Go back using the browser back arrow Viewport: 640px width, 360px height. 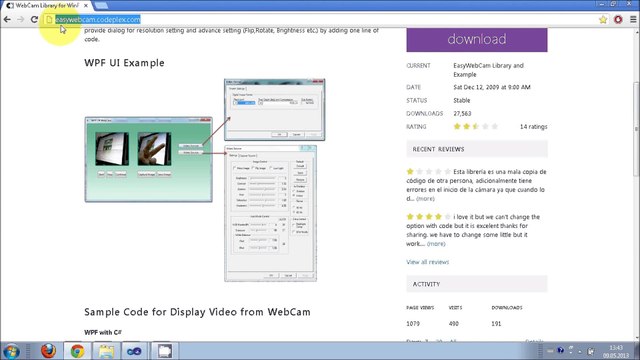pyautogui.click(x=7, y=19)
